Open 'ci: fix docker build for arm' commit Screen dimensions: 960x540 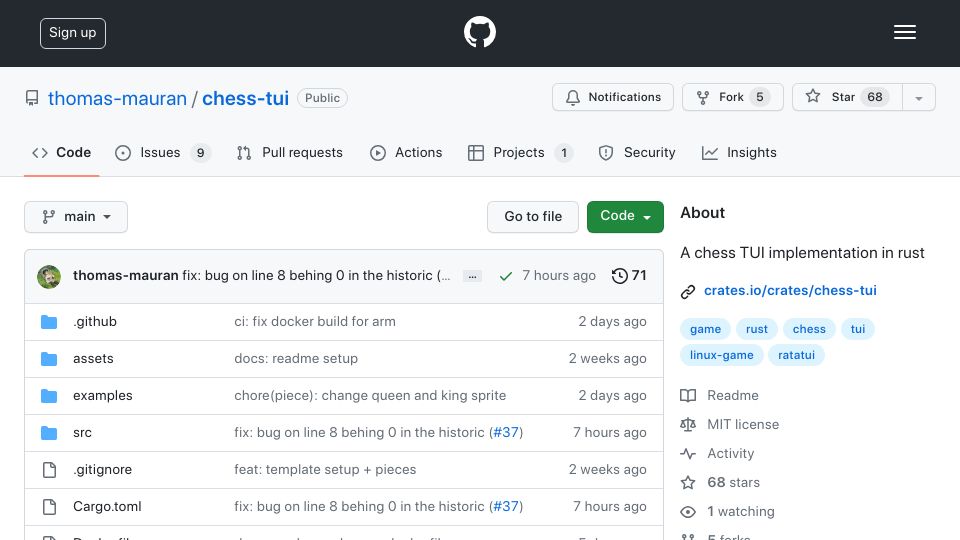pos(315,321)
